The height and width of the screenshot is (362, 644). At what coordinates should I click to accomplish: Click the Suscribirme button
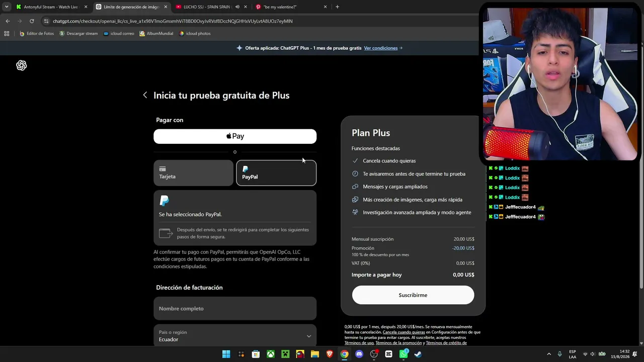click(x=413, y=295)
